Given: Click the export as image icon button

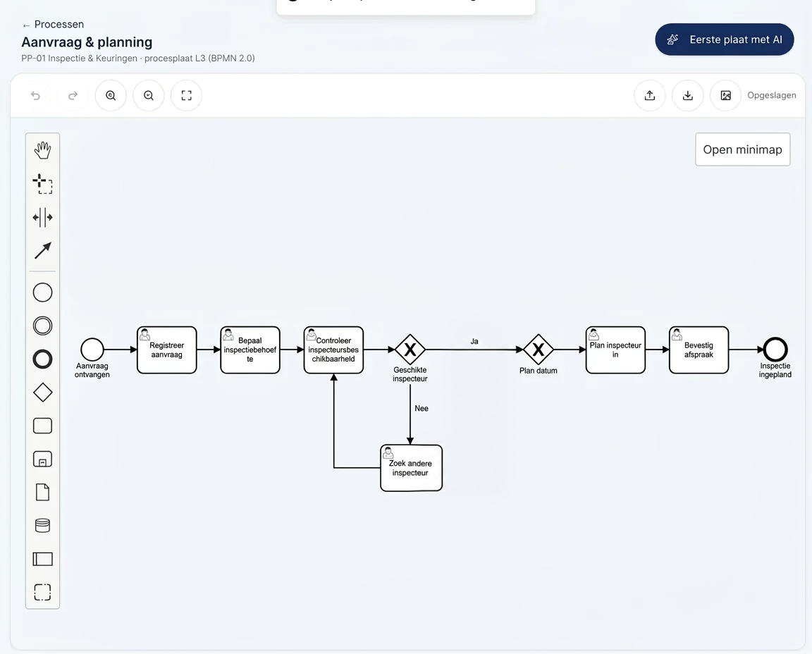Looking at the screenshot, I should [725, 95].
